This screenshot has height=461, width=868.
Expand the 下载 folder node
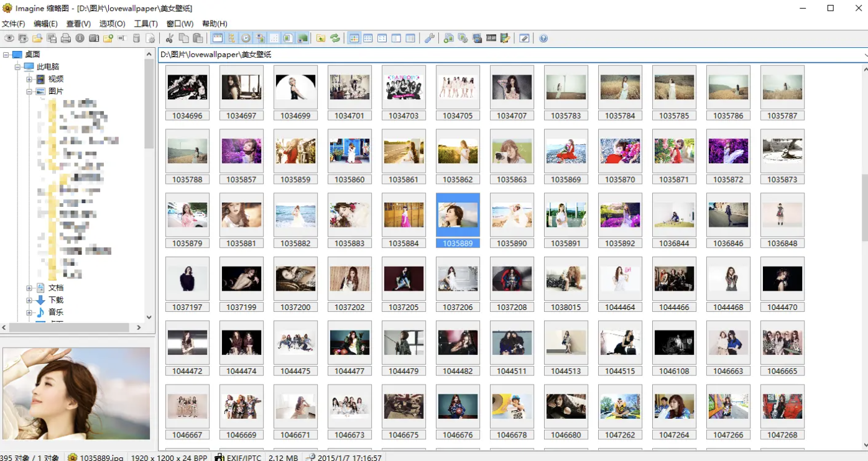pos(29,300)
